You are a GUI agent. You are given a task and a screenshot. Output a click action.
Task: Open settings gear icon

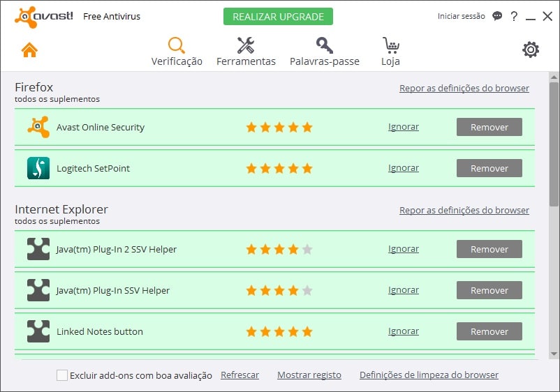(x=531, y=50)
